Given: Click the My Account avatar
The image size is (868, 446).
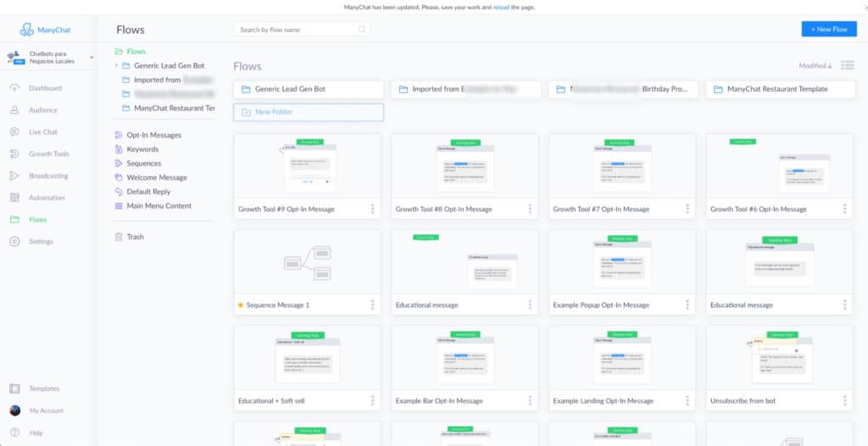Looking at the screenshot, I should [15, 410].
